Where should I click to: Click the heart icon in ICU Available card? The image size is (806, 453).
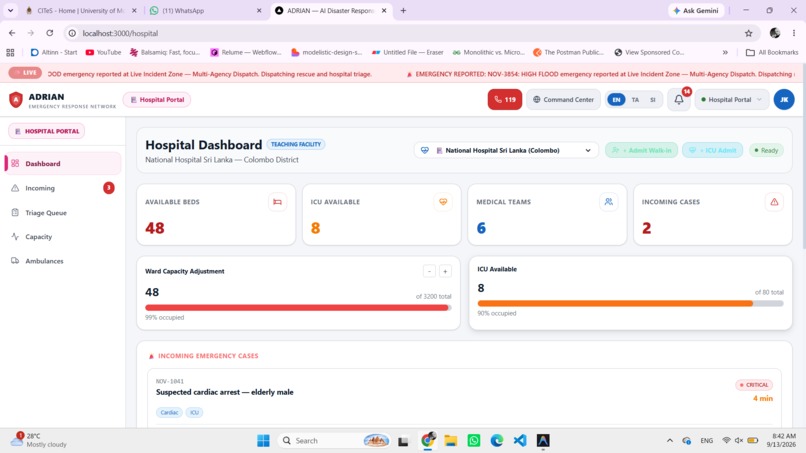pyautogui.click(x=443, y=202)
